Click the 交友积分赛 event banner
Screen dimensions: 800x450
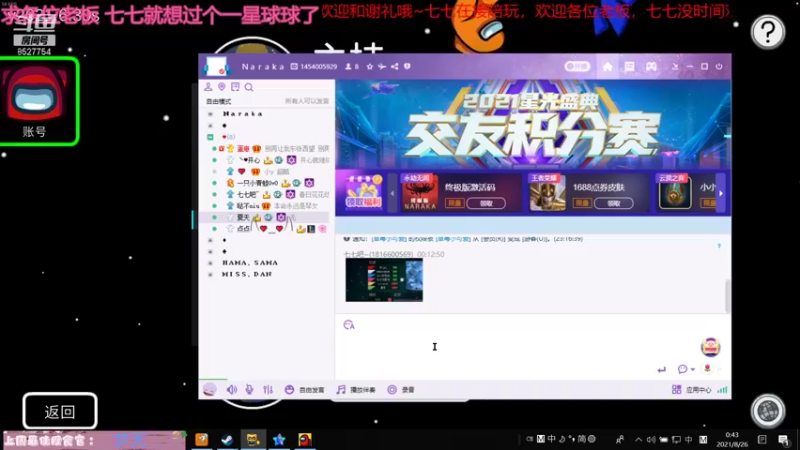coord(533,124)
